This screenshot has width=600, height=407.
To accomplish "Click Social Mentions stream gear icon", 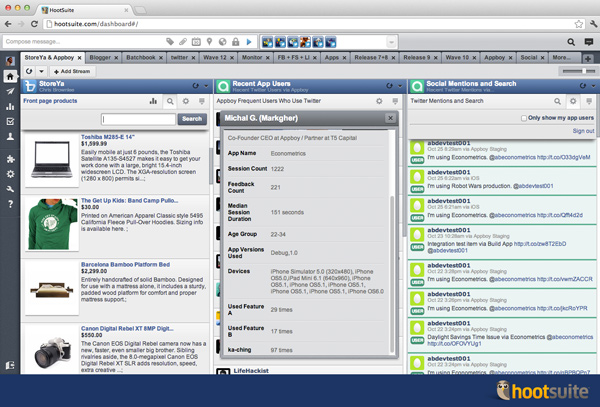I will coord(573,101).
